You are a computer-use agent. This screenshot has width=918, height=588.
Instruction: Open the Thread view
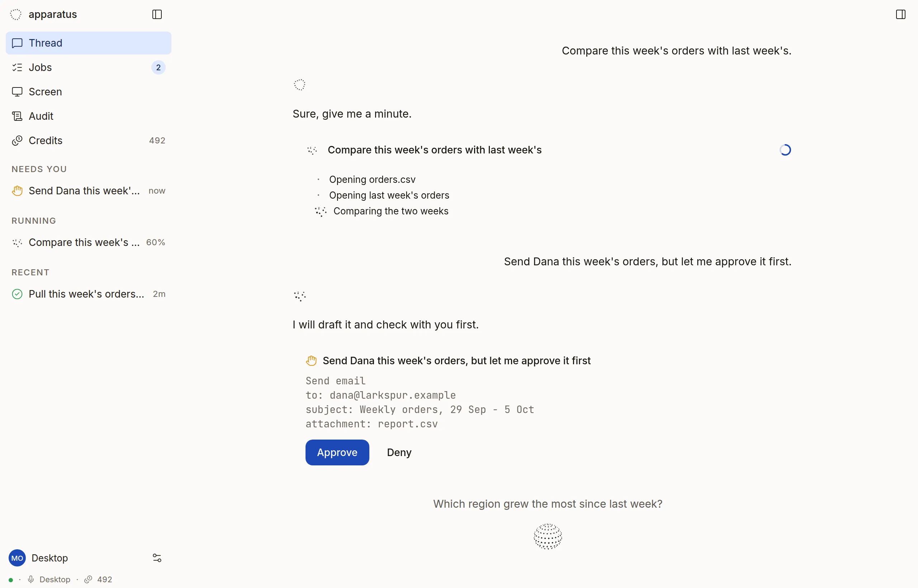tap(88, 43)
